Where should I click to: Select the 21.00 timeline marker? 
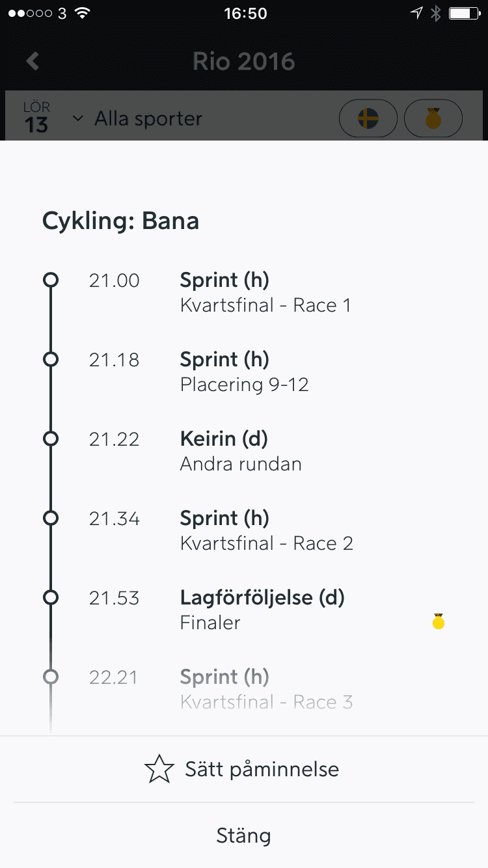point(51,280)
